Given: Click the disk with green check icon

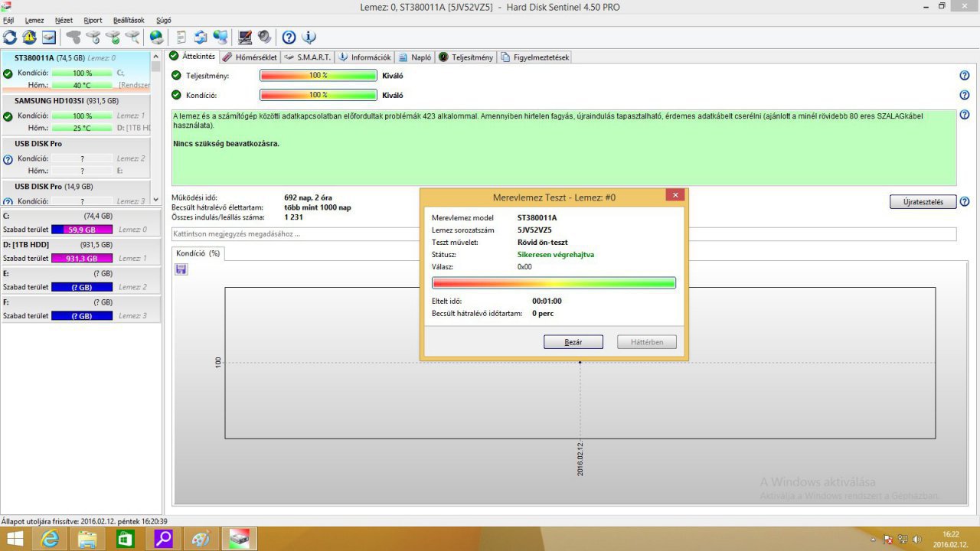Looking at the screenshot, I should tap(113, 37).
